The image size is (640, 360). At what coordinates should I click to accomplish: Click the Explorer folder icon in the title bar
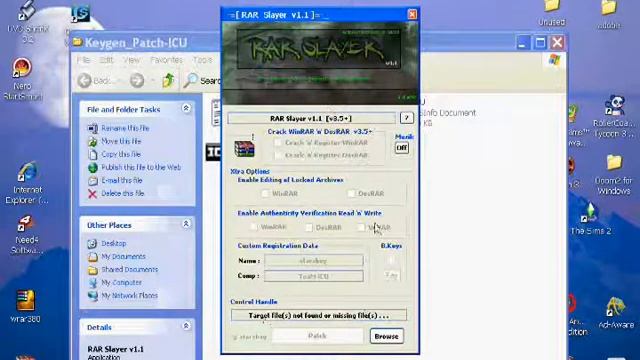tap(77, 42)
